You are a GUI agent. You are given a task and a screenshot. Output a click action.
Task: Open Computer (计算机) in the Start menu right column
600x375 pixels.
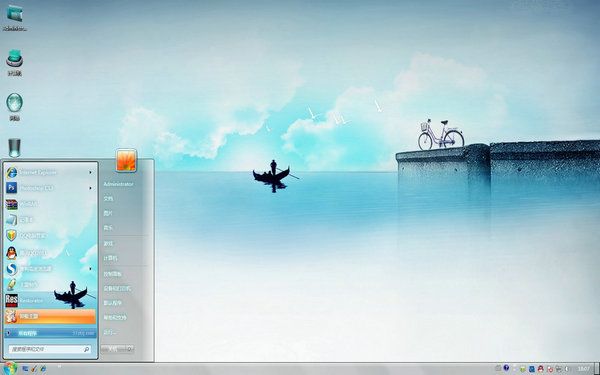[x=110, y=258]
